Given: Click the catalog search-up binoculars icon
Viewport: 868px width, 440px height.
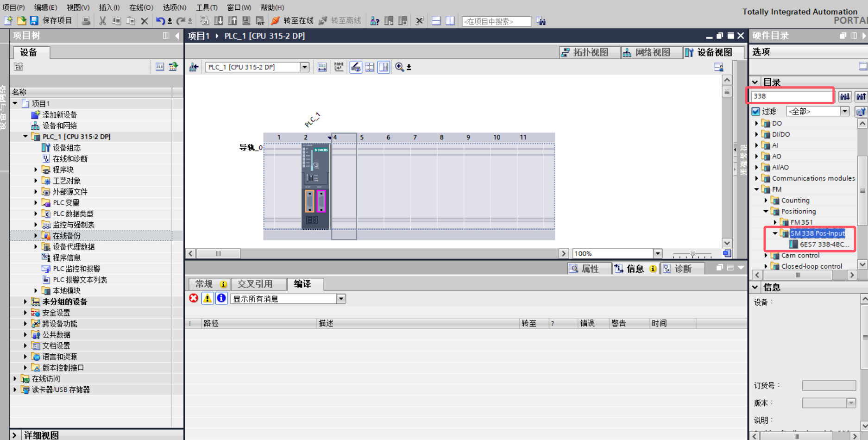Looking at the screenshot, I should tap(861, 96).
